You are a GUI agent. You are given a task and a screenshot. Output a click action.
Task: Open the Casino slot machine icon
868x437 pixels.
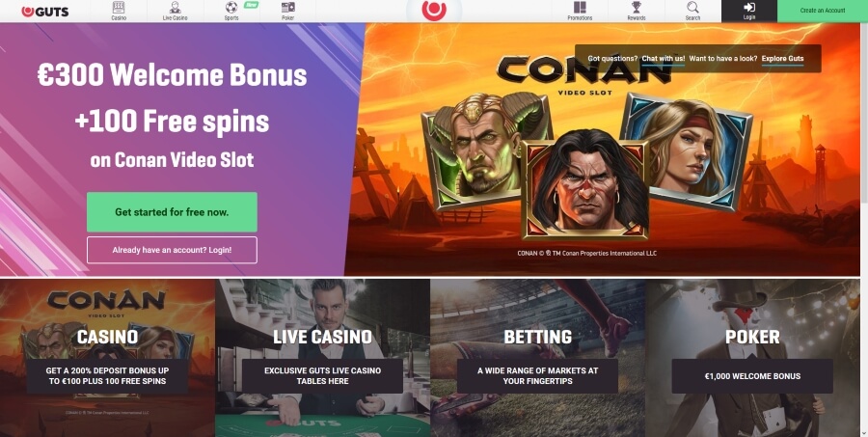pos(119,8)
